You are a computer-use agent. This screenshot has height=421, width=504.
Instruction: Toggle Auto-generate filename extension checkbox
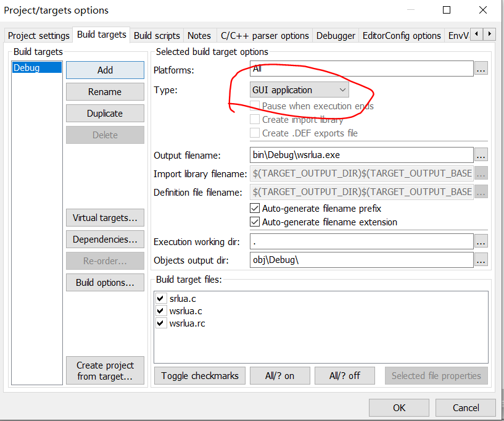point(255,222)
